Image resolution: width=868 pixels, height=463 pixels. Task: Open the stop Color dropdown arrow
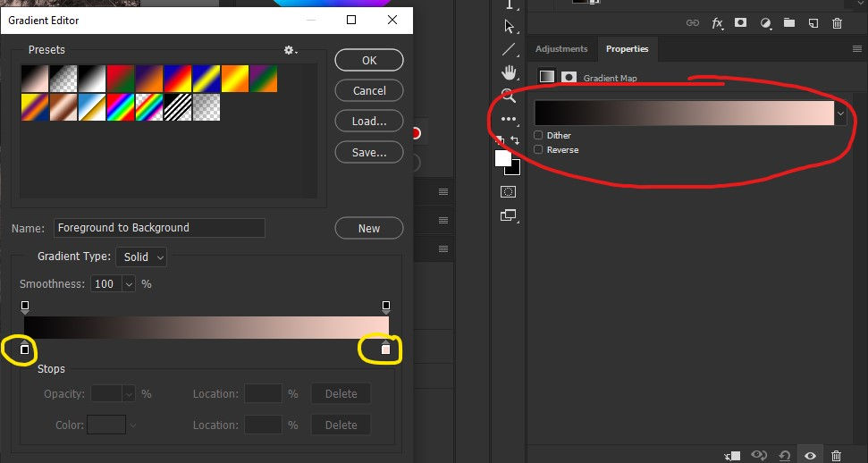(133, 425)
